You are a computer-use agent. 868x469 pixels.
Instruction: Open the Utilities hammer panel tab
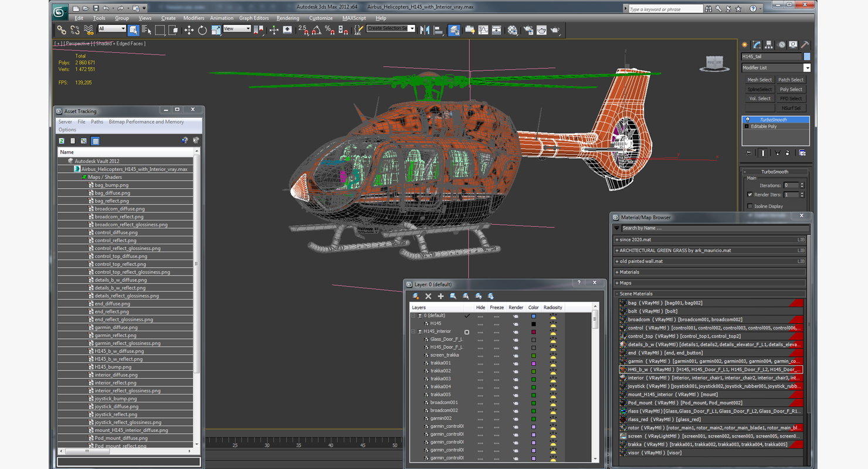coord(805,45)
